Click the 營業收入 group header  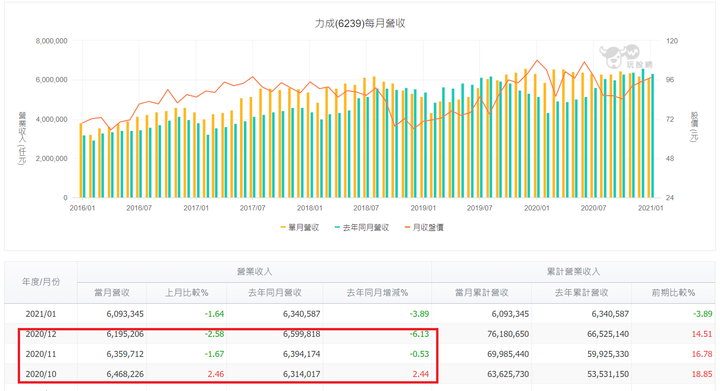click(254, 272)
